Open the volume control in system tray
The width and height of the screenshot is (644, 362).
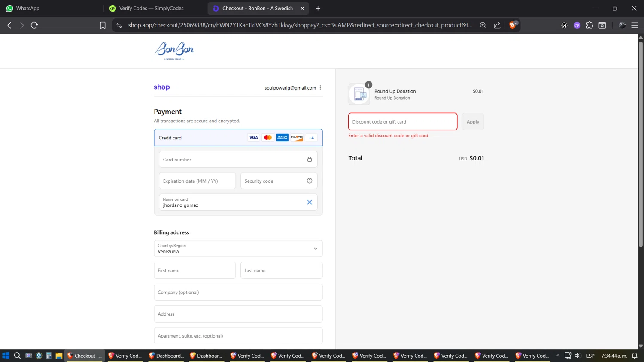point(577,356)
